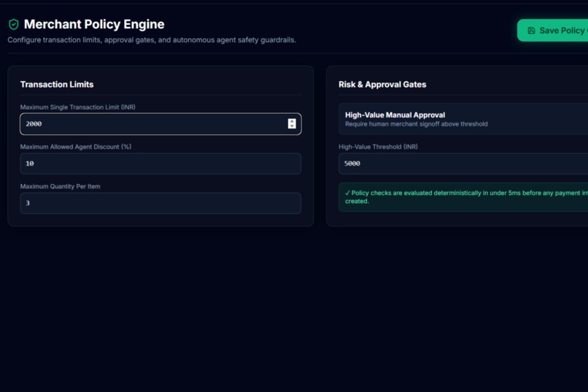
Task: Click the 'Configure transaction limits' subtitle text
Action: pyautogui.click(x=152, y=39)
